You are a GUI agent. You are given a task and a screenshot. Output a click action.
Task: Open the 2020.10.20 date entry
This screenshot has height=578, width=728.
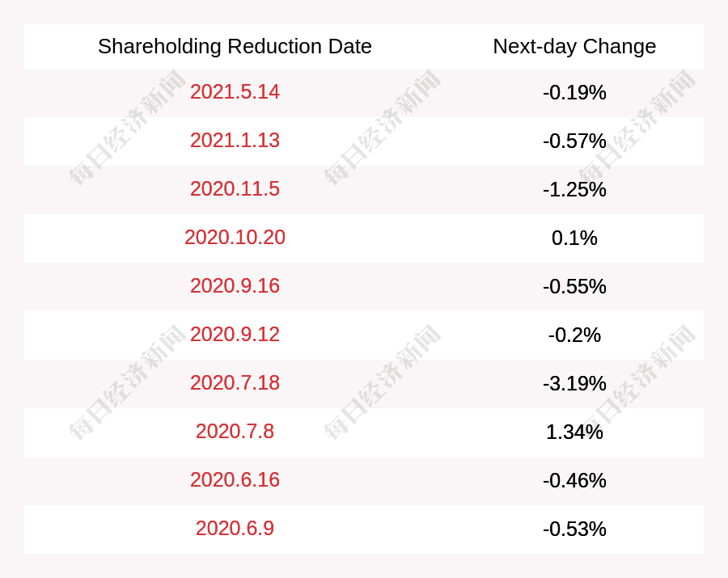[x=235, y=238]
